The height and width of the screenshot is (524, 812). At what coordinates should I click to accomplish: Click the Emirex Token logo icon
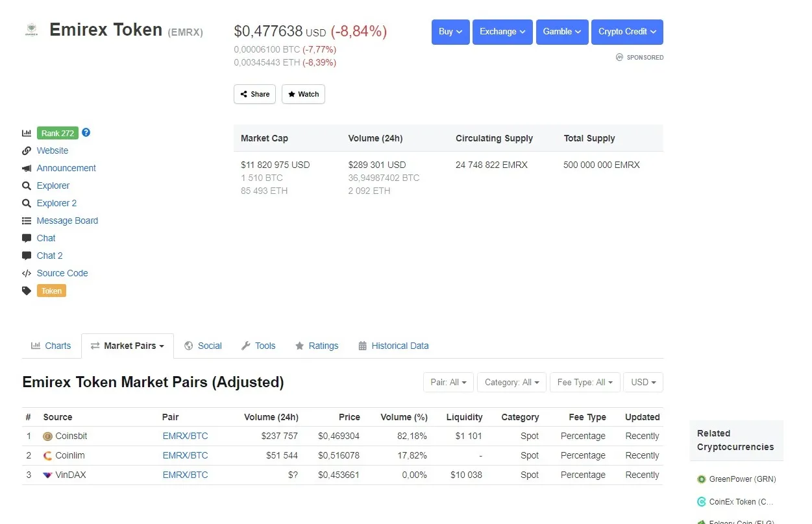[x=31, y=30]
